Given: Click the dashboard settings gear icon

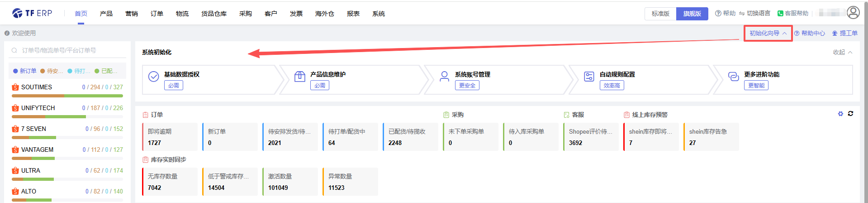Looking at the screenshot, I should pos(840,114).
